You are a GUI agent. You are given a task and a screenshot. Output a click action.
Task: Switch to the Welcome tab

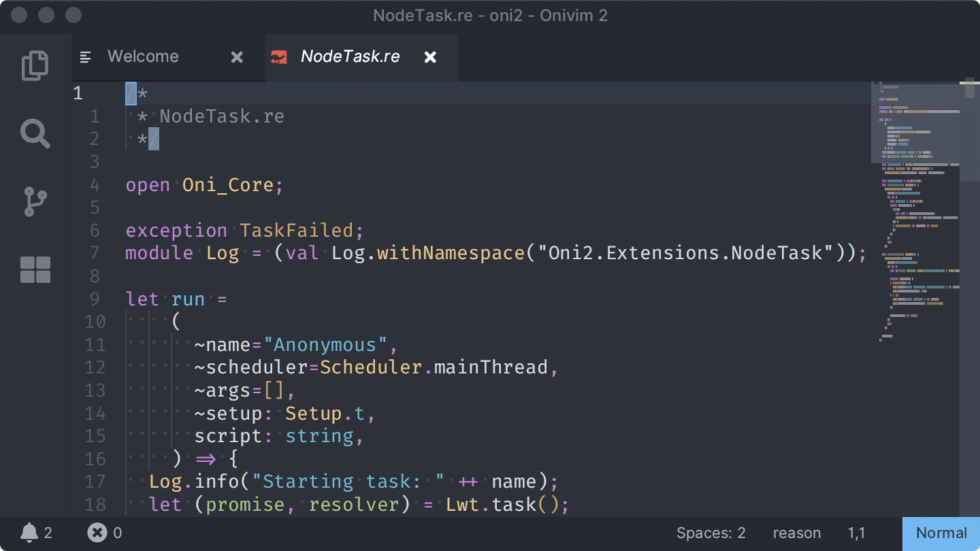tap(143, 56)
